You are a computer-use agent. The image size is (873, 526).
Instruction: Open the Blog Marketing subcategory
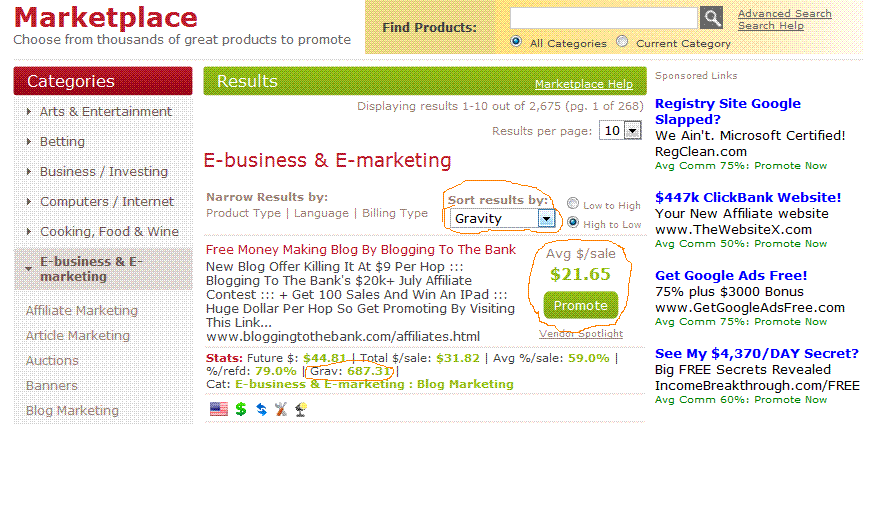(x=72, y=410)
